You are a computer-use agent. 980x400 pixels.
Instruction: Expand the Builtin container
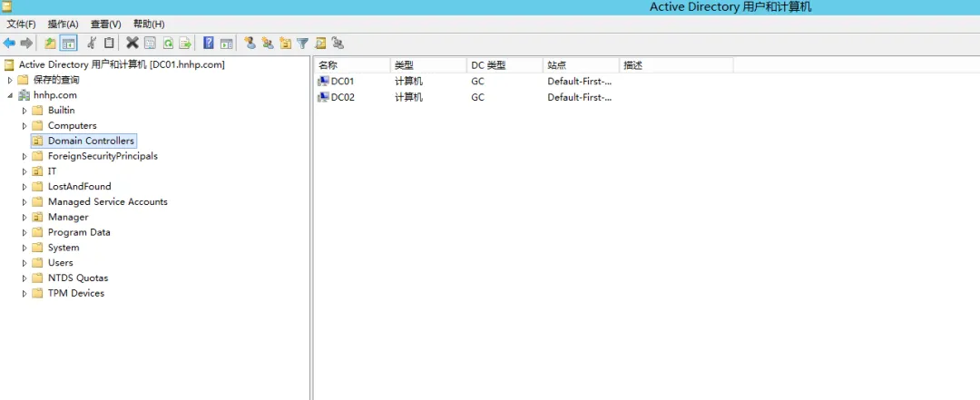[x=24, y=111]
